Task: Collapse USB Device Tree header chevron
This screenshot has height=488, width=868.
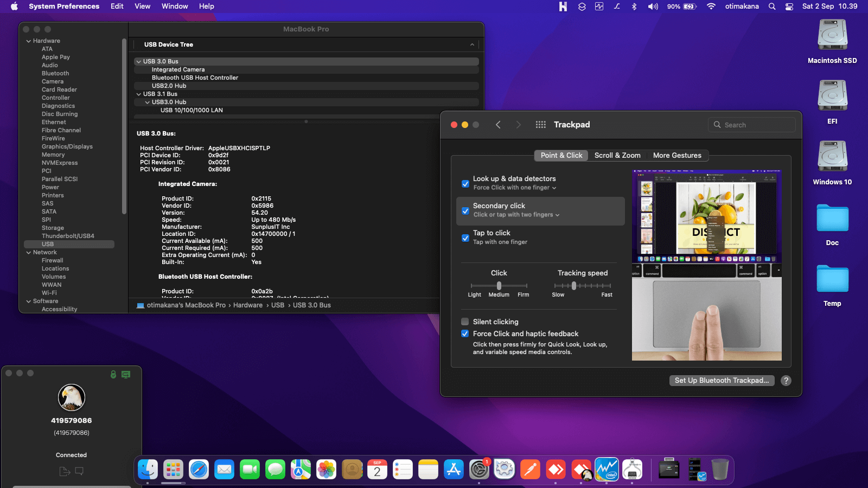Action: pyautogui.click(x=472, y=45)
